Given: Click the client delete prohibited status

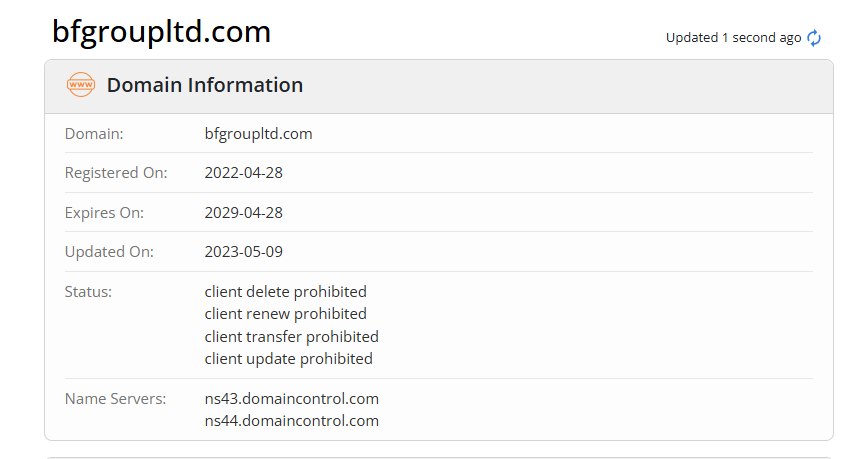Looking at the screenshot, I should [285, 292].
